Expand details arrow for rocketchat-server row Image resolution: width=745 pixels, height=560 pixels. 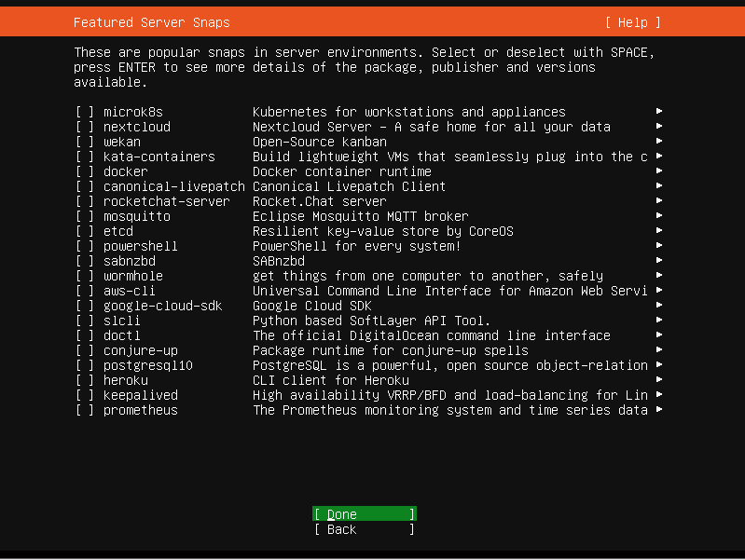[659, 200]
